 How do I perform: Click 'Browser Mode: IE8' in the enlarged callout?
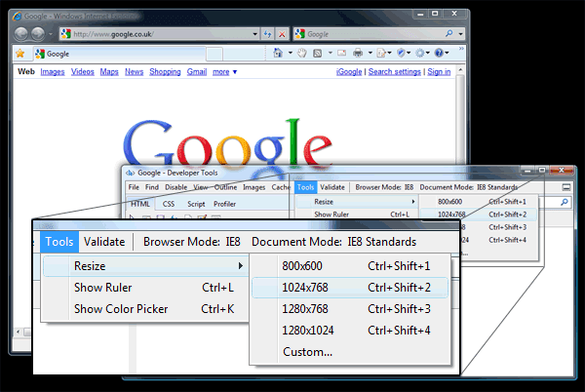click(x=192, y=242)
